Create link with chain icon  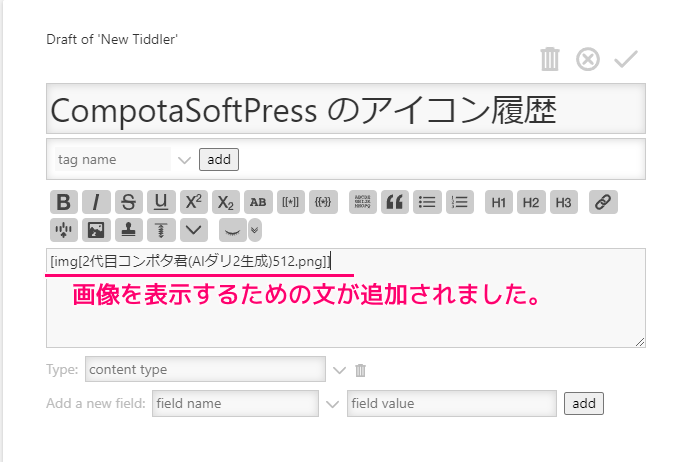tap(603, 202)
